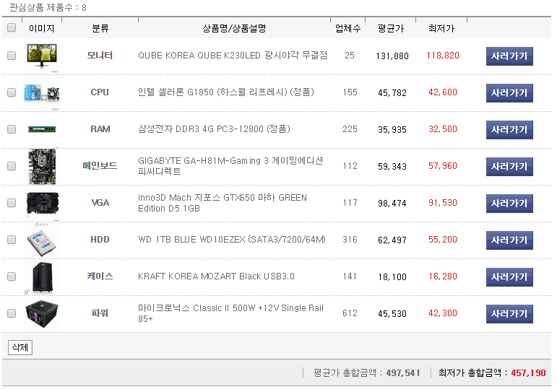The height and width of the screenshot is (392, 557).
Task: Tick the checkbox beside the HDD row
Action: pos(11,240)
